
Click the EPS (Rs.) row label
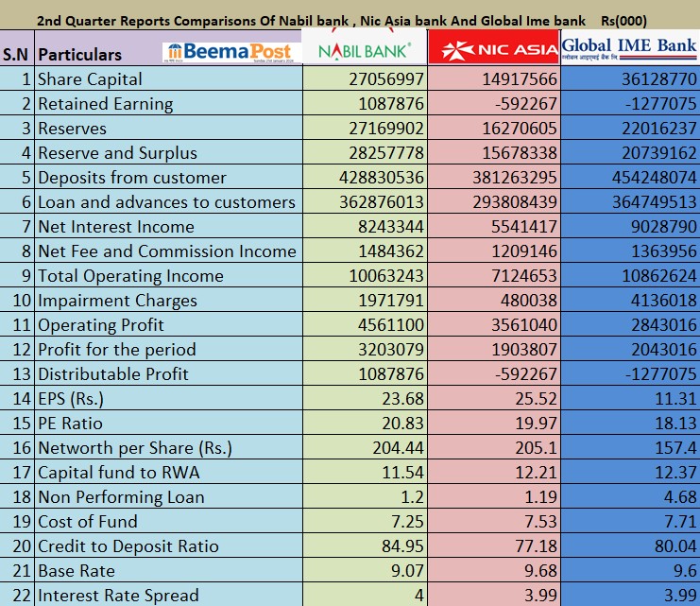click(71, 399)
